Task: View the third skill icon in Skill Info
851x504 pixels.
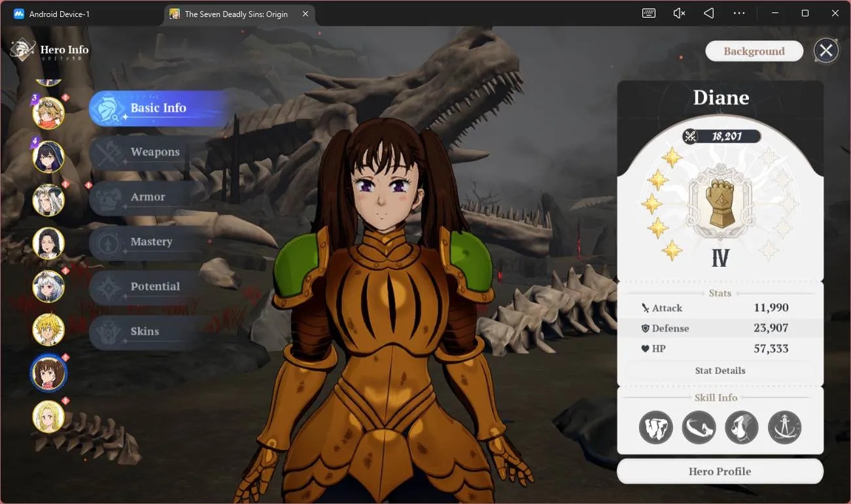Action: click(x=742, y=428)
